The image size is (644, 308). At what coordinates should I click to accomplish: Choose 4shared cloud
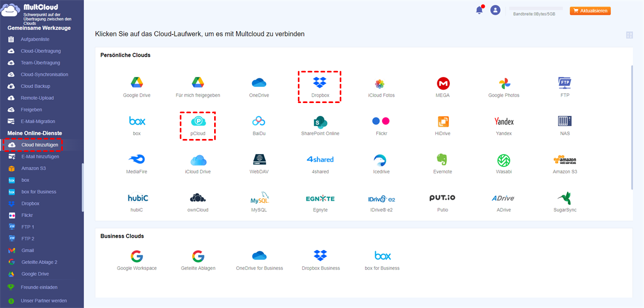pyautogui.click(x=320, y=164)
